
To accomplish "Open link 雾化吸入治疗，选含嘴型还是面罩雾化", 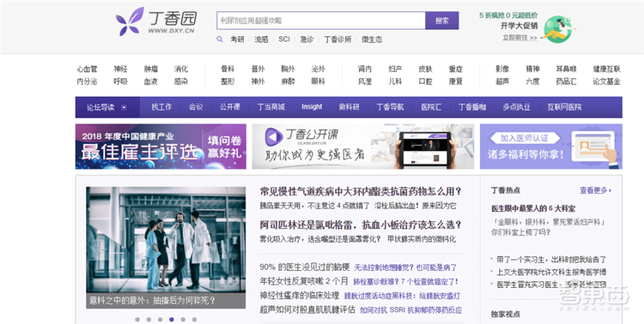I will 320,239.
